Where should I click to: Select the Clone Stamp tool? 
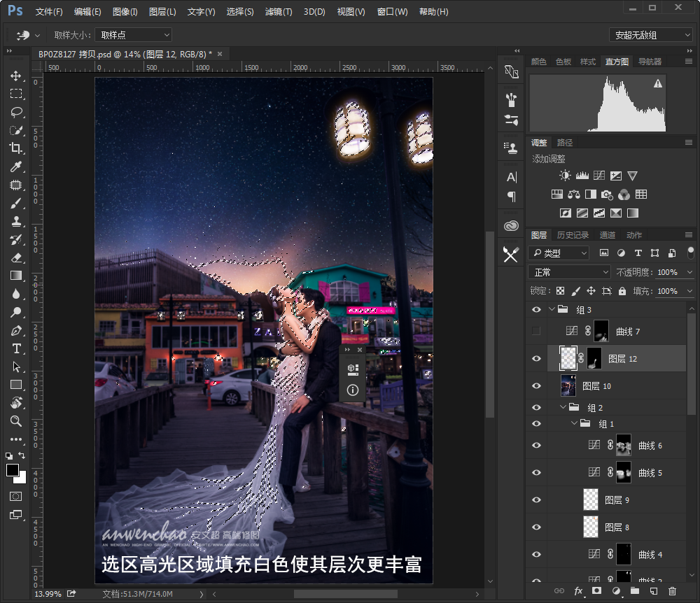coord(16,221)
